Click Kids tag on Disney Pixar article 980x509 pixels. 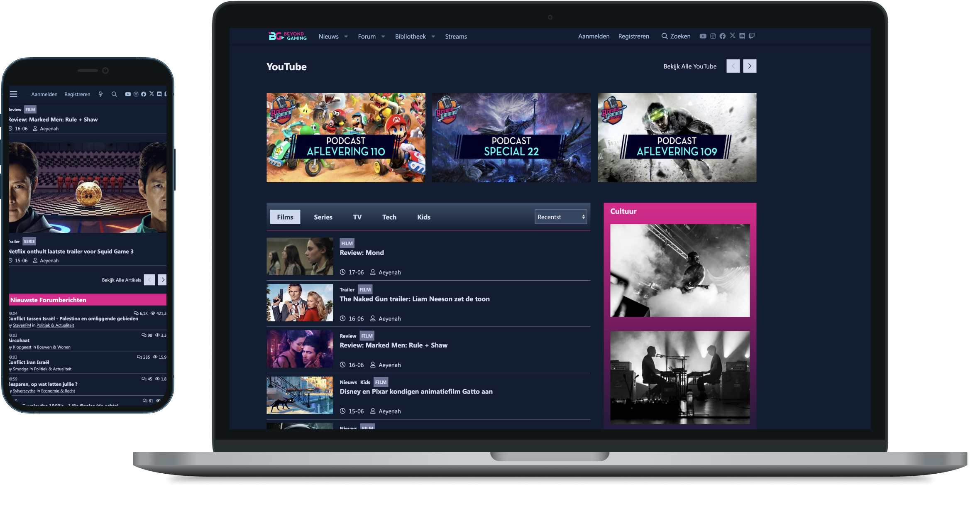pyautogui.click(x=365, y=382)
